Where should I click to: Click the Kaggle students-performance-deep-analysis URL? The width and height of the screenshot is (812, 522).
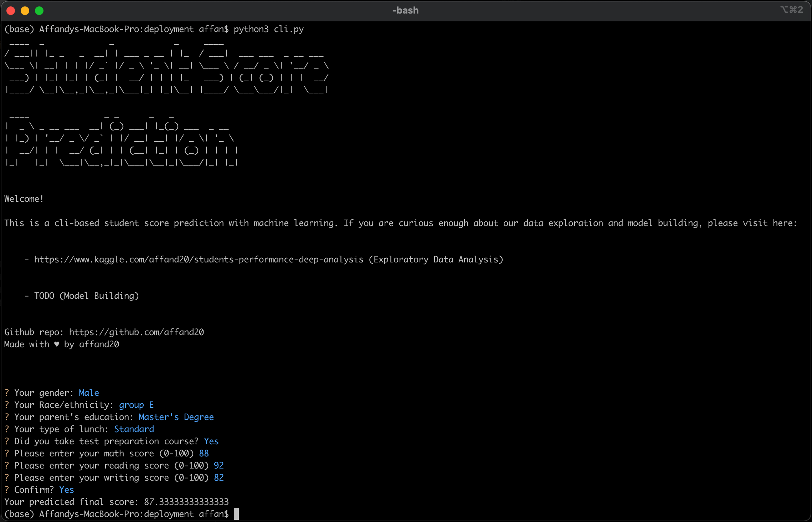coord(199,259)
